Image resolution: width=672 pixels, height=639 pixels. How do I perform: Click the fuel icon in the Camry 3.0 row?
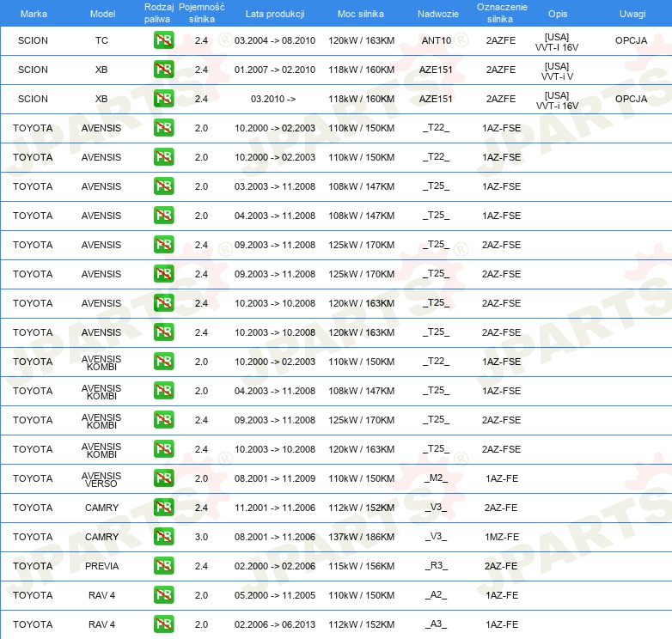(x=163, y=537)
